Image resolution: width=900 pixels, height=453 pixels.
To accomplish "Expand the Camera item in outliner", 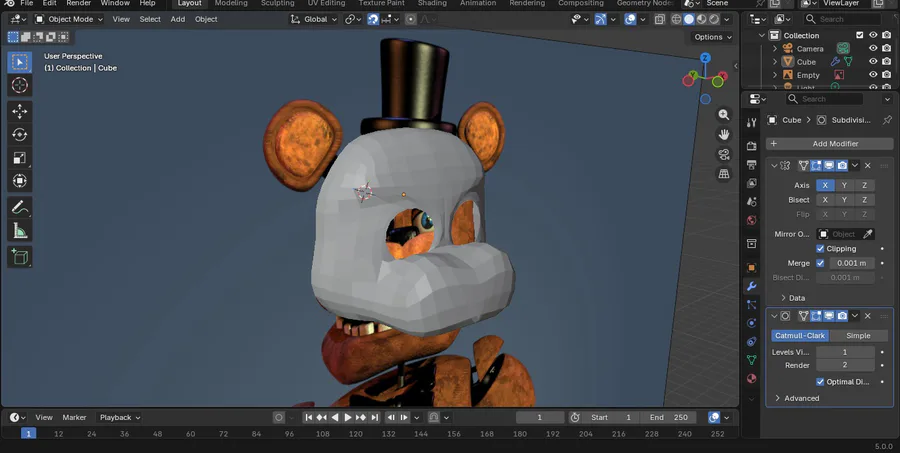I will point(774,49).
